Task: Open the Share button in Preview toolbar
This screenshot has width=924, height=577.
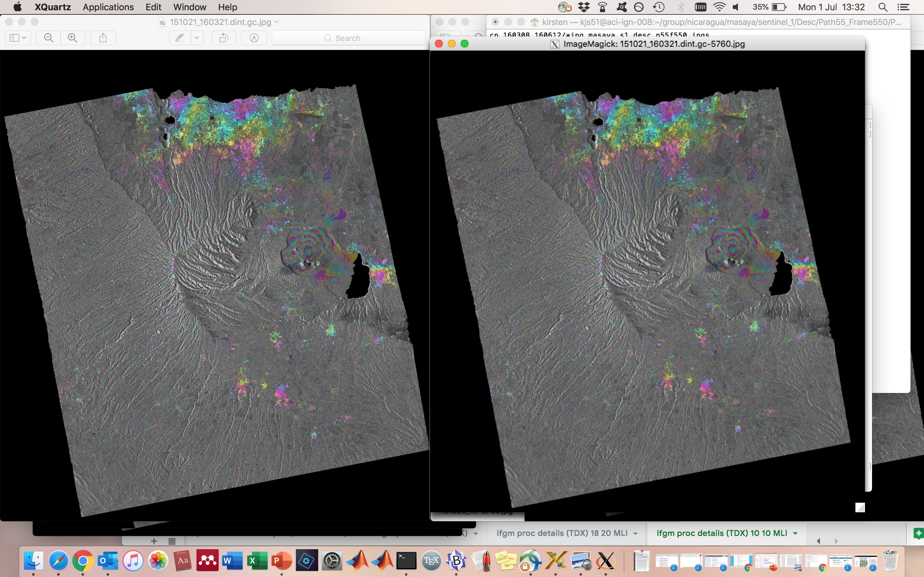Action: click(x=103, y=38)
